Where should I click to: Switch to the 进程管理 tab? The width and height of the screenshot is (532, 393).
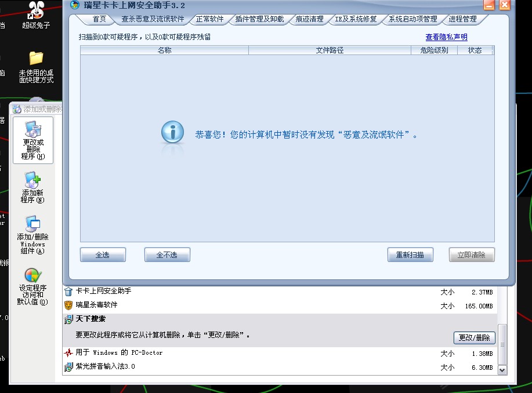coord(463,19)
